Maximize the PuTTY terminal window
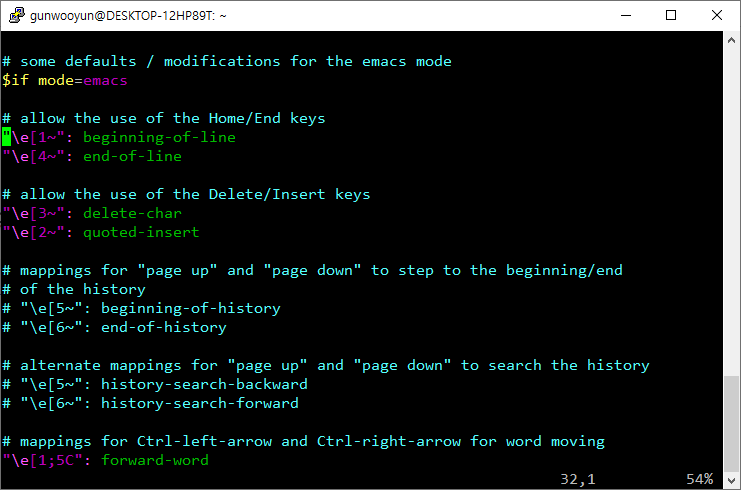The width and height of the screenshot is (741, 490). click(x=671, y=15)
